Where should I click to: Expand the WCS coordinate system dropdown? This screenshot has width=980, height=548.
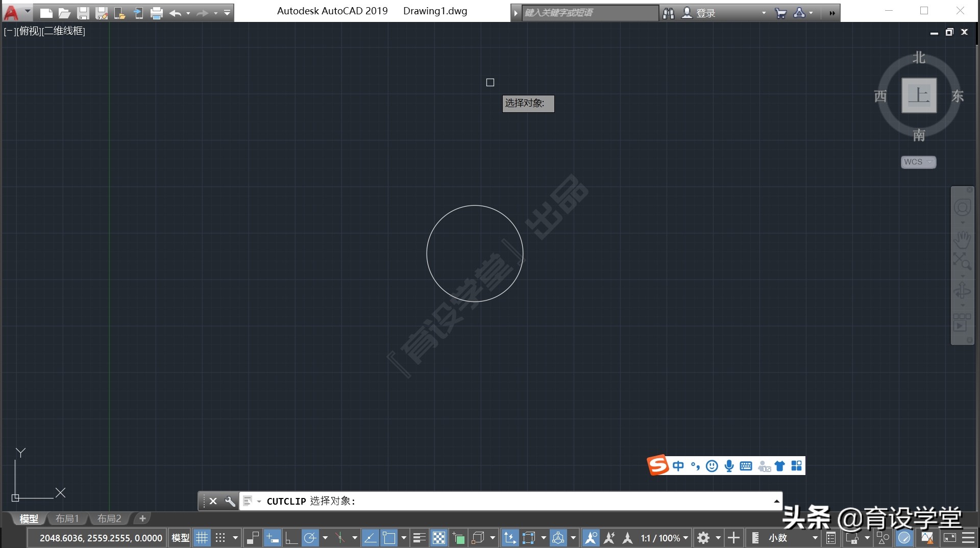(x=918, y=162)
